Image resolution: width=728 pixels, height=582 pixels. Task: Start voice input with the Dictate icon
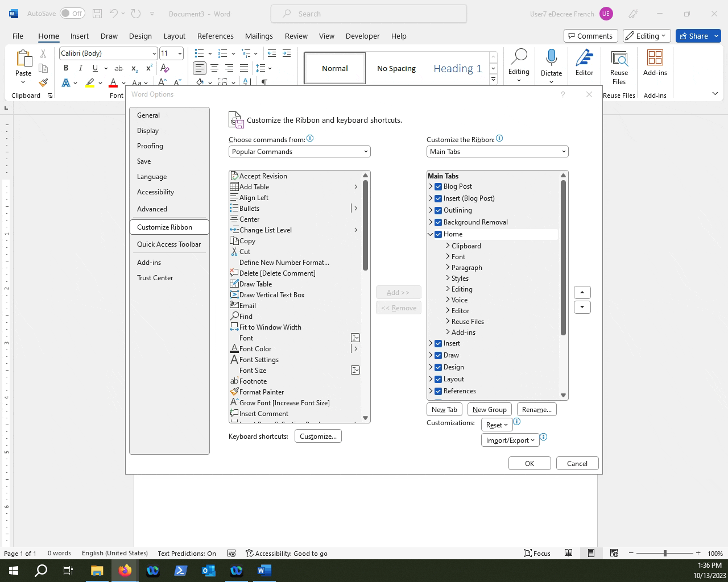(551, 63)
